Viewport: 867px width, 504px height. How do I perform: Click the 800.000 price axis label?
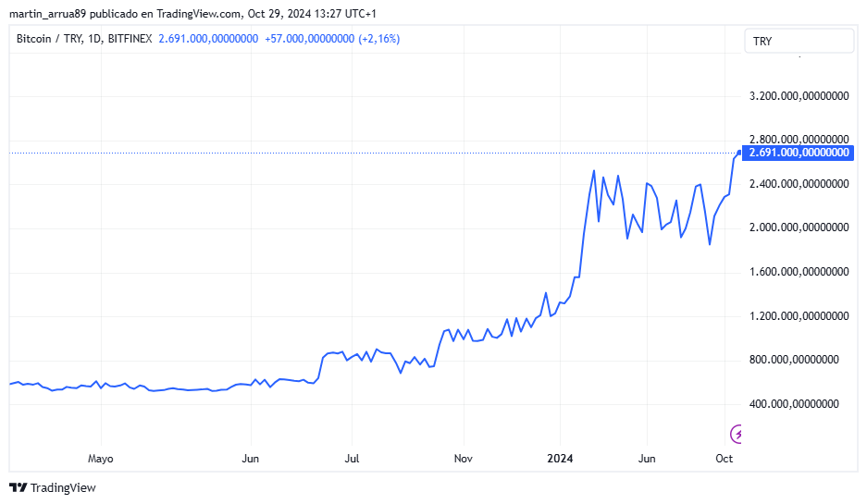[x=794, y=359]
